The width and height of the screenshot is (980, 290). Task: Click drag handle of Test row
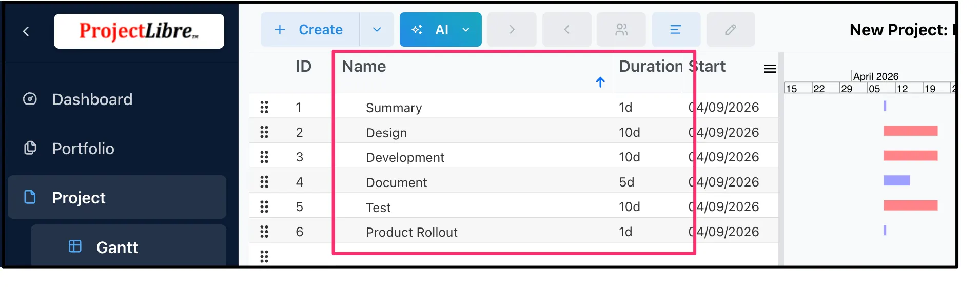coord(264,206)
